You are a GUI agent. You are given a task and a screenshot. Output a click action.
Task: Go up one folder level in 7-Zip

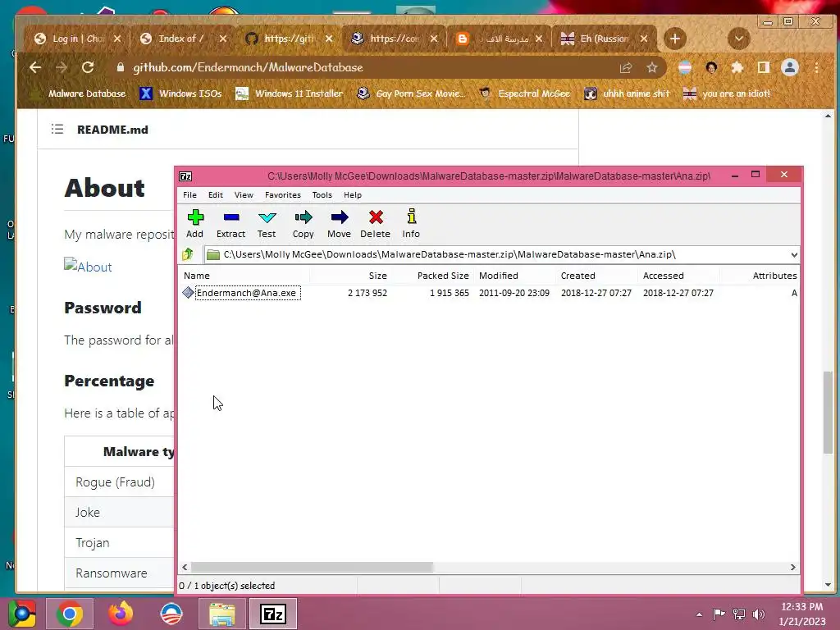click(x=188, y=254)
